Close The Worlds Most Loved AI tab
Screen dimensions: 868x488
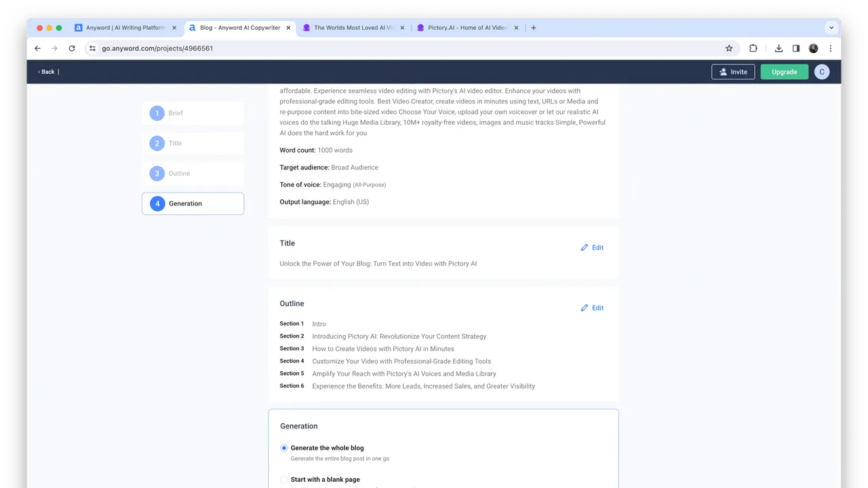pos(402,28)
